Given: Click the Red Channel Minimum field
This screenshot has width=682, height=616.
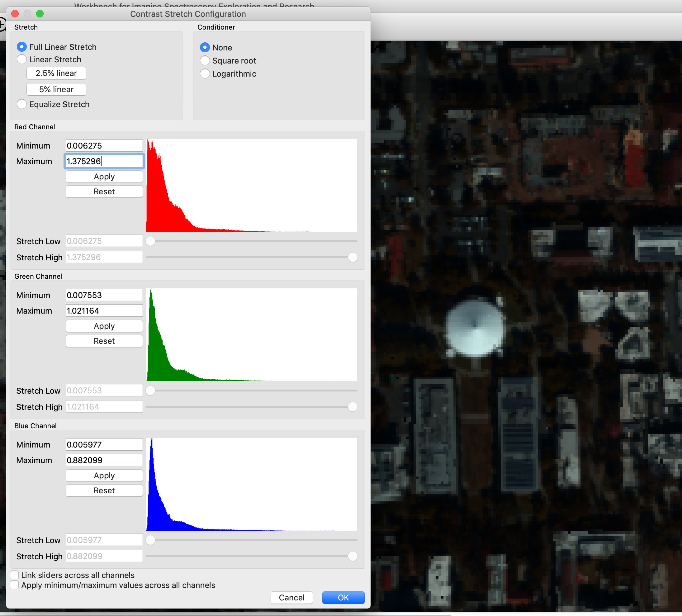Looking at the screenshot, I should pyautogui.click(x=104, y=146).
